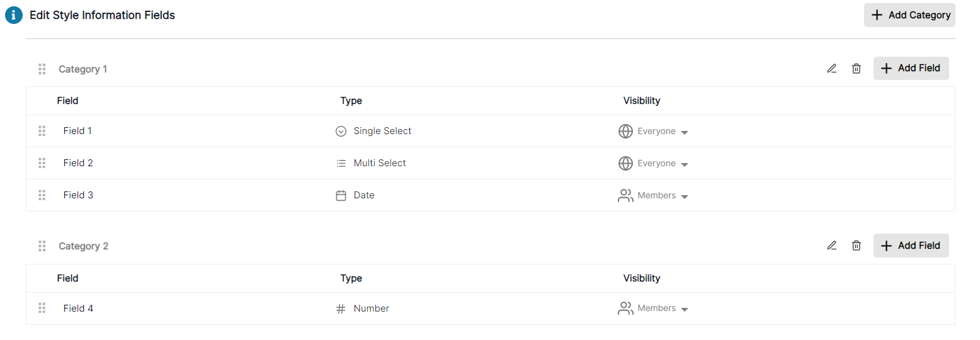Click drag handle of Field 2 row

(42, 163)
